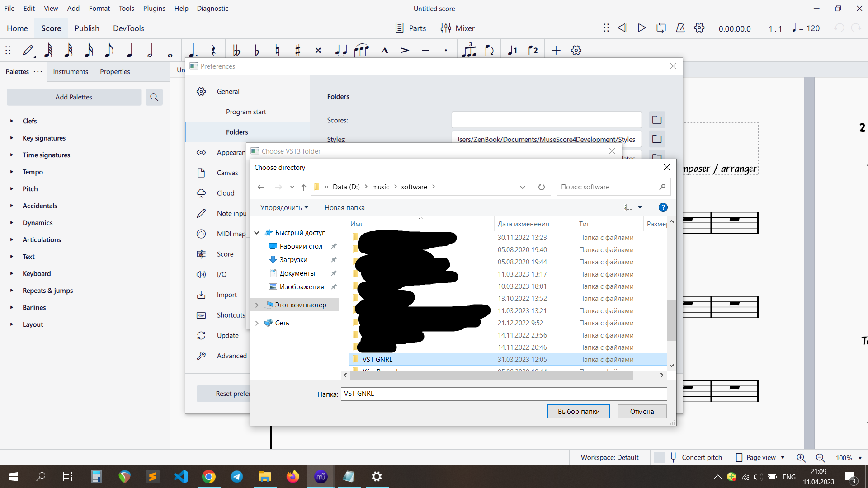Select the sharp accidental icon

click(x=298, y=50)
